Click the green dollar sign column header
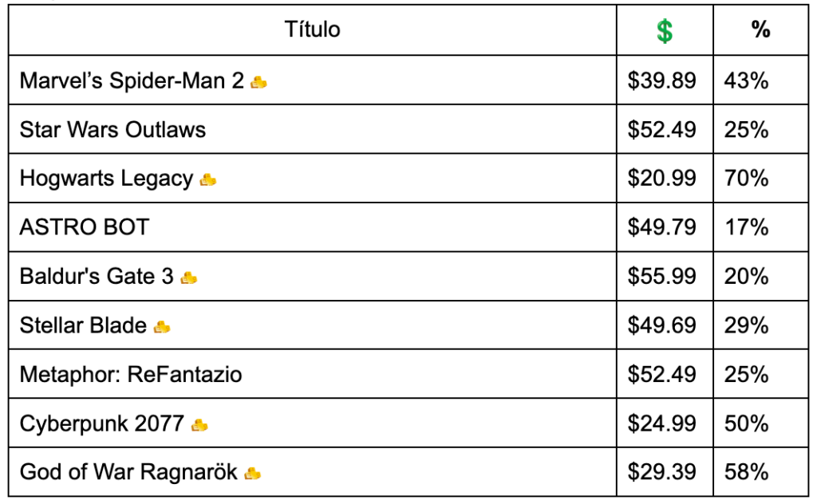This screenshot has width=817, height=504. 665,31
